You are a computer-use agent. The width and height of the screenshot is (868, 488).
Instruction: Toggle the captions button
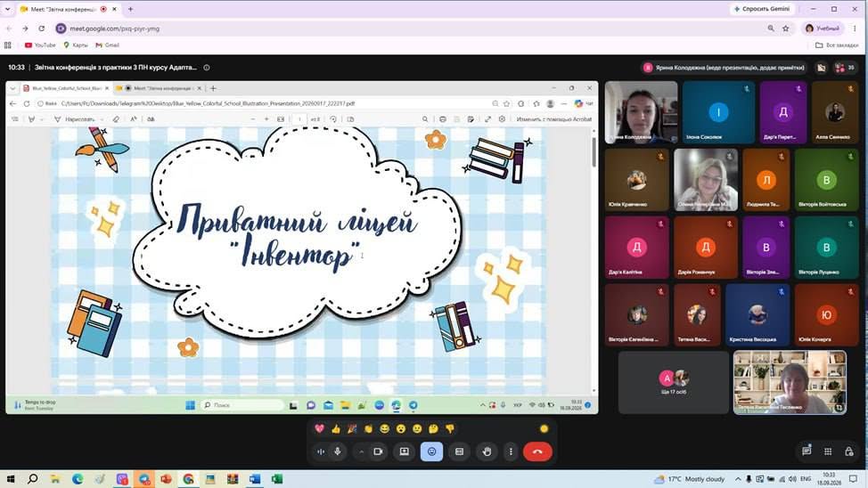pos(459,451)
